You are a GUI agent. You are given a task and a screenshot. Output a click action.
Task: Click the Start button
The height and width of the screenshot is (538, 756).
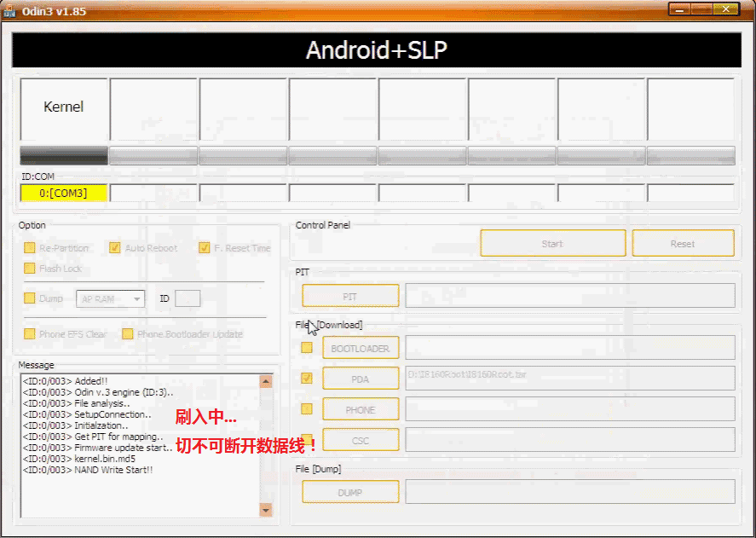553,243
